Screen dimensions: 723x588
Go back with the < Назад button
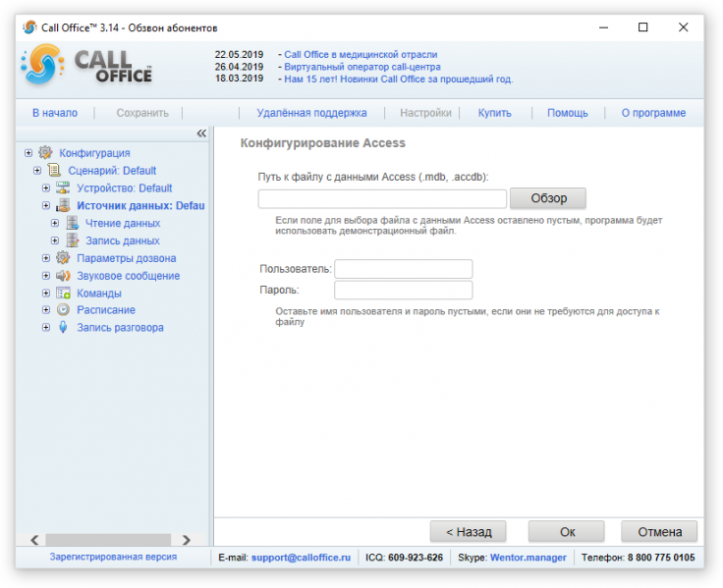[x=469, y=532]
